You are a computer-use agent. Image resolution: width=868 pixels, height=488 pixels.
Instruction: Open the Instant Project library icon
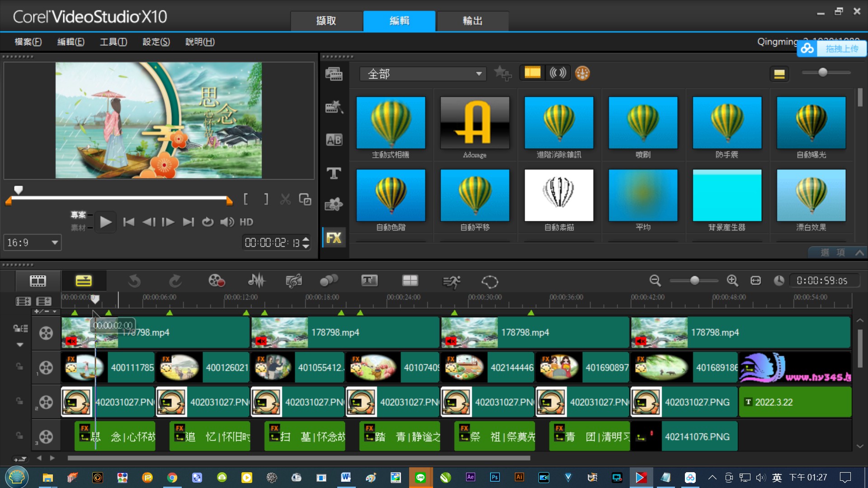(334, 107)
